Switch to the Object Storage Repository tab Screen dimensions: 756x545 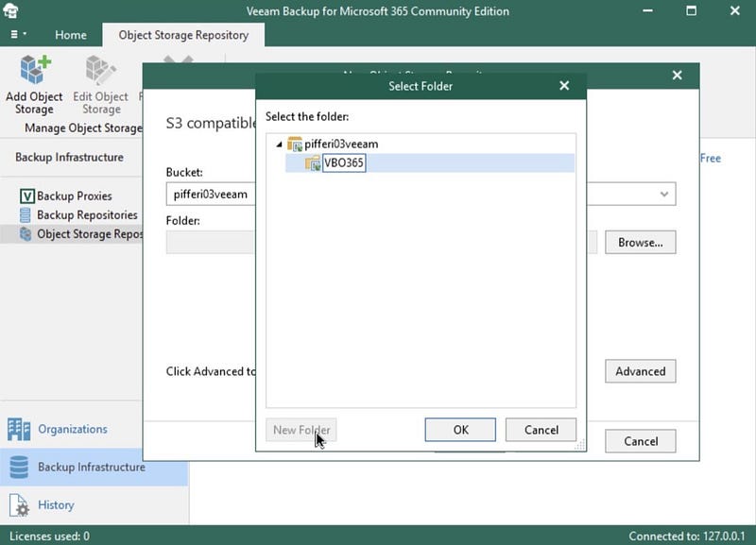pyautogui.click(x=183, y=35)
